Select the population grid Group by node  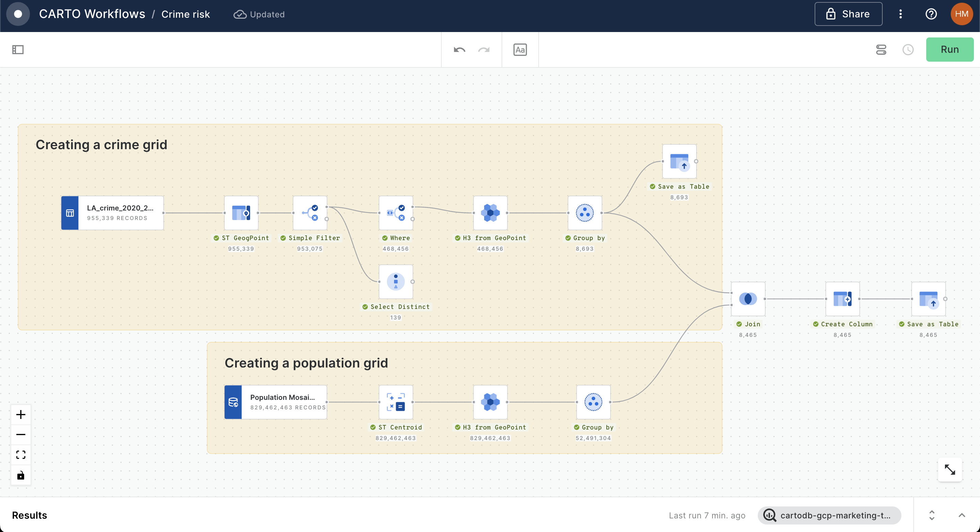[593, 402]
